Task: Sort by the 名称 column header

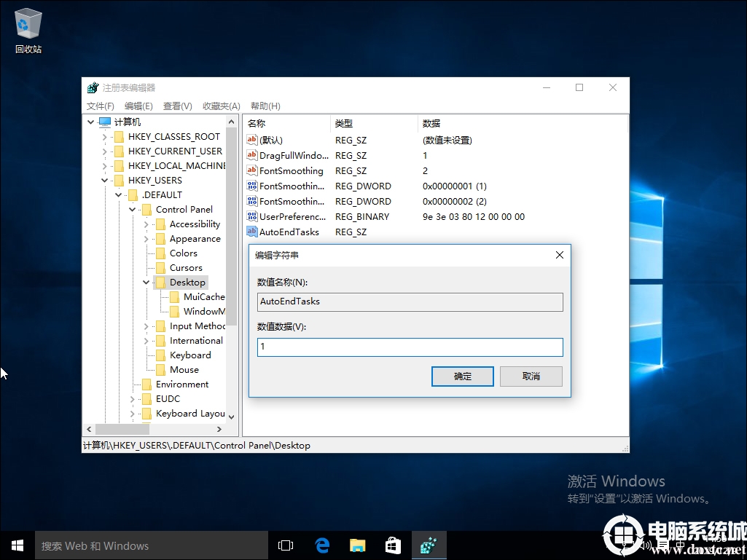Action: tap(287, 123)
